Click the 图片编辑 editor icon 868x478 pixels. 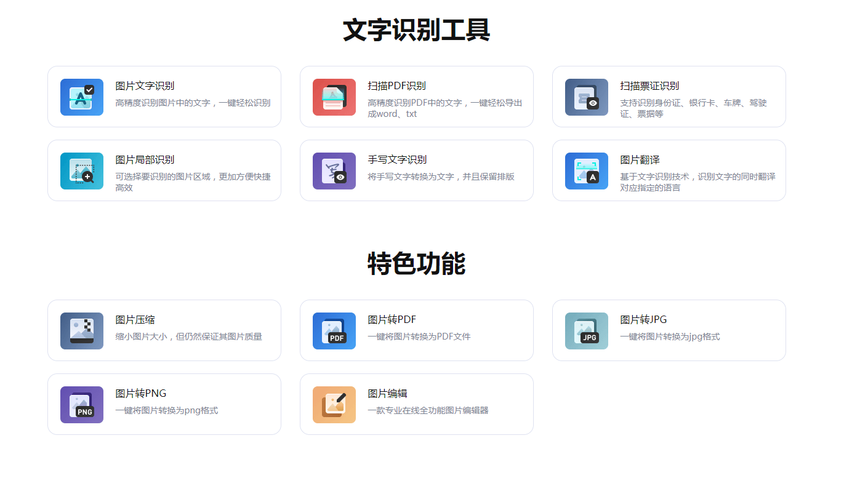click(x=334, y=404)
